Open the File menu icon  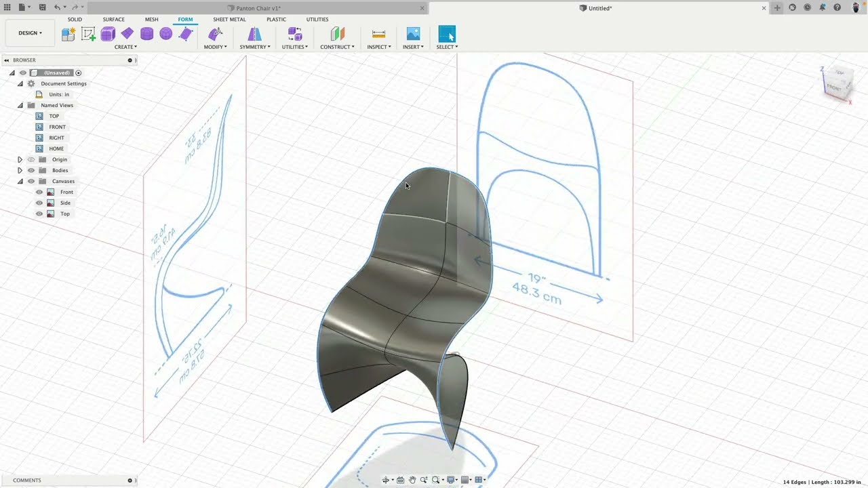24,7
